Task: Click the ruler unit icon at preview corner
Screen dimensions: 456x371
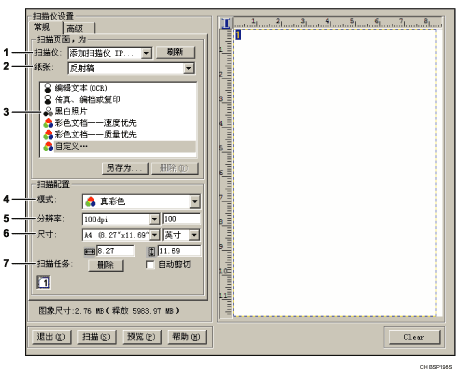Action: 226,23
